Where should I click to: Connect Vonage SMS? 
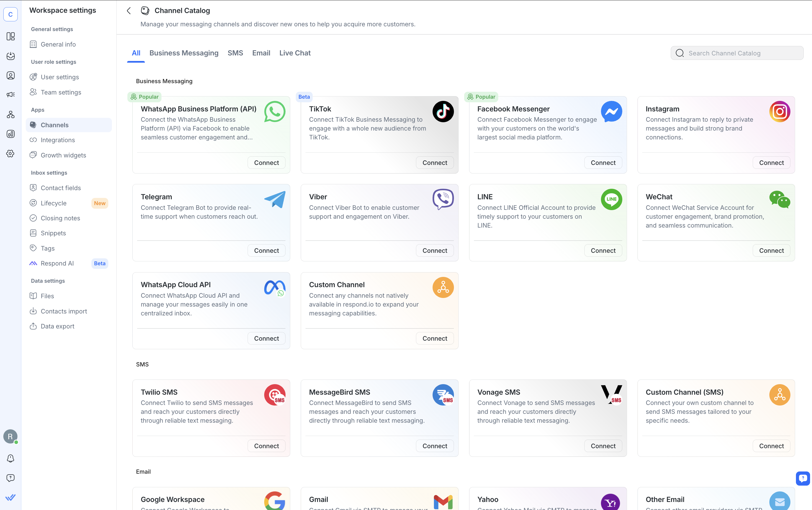(603, 446)
